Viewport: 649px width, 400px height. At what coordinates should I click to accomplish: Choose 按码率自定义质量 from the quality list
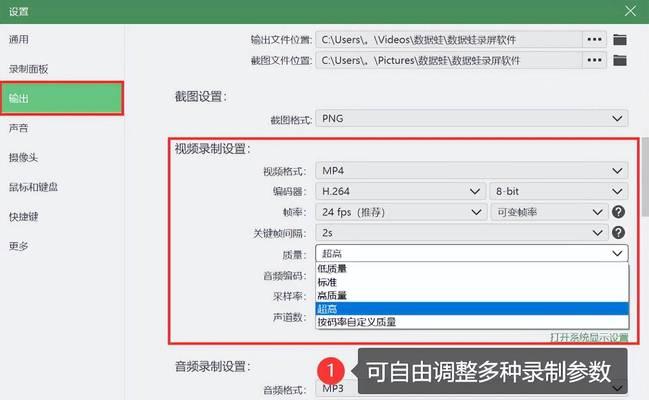pos(472,322)
